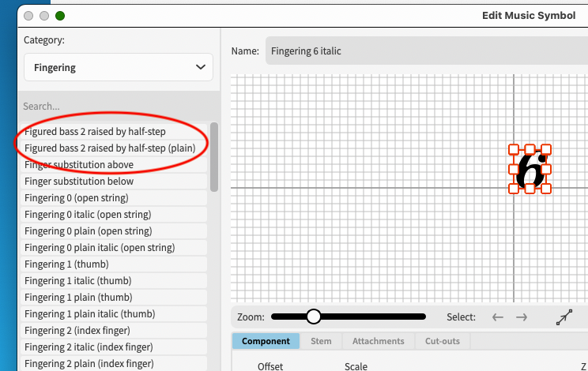Screen dimensions: 588x371
Task: Open the Category dropdown showing Fingering
Action: click(119, 67)
